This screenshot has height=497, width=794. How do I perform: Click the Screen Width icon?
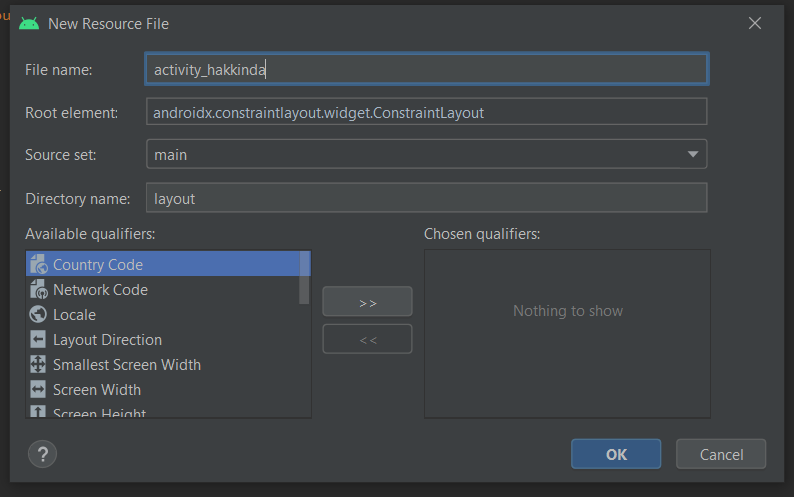click(x=38, y=390)
